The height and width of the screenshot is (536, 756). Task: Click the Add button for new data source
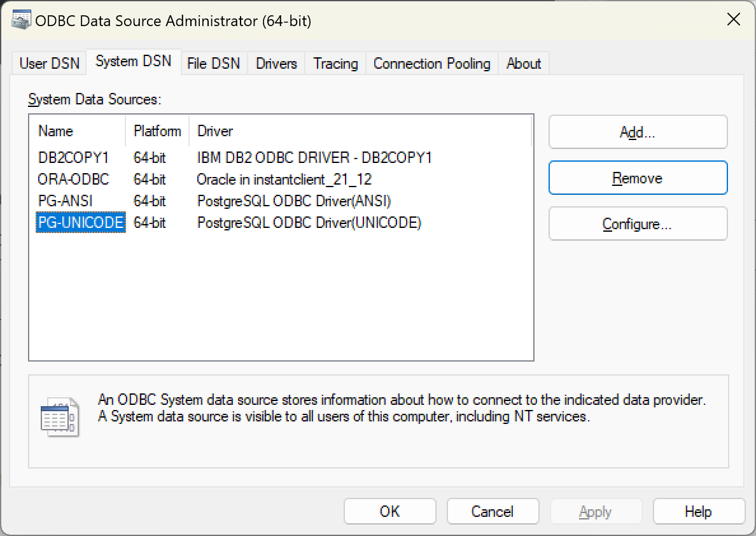pyautogui.click(x=638, y=132)
